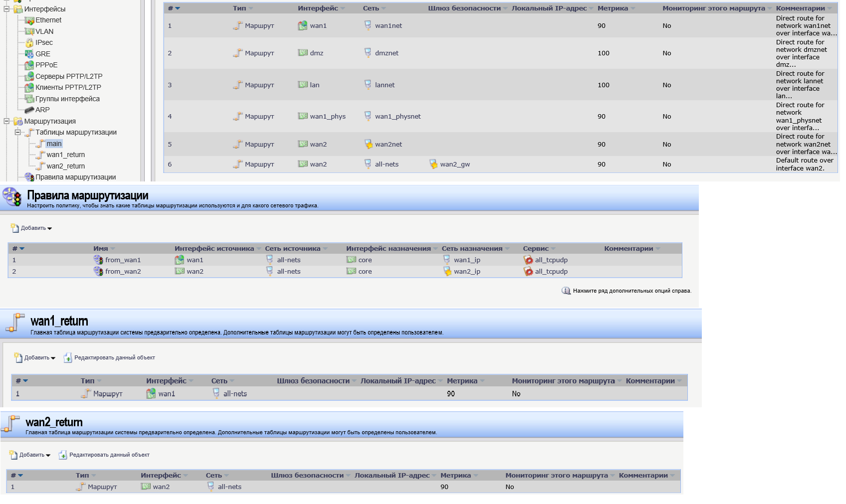846x504 pixels.
Task: Click the metric 100 in the dmz row
Action: pyautogui.click(x=604, y=53)
